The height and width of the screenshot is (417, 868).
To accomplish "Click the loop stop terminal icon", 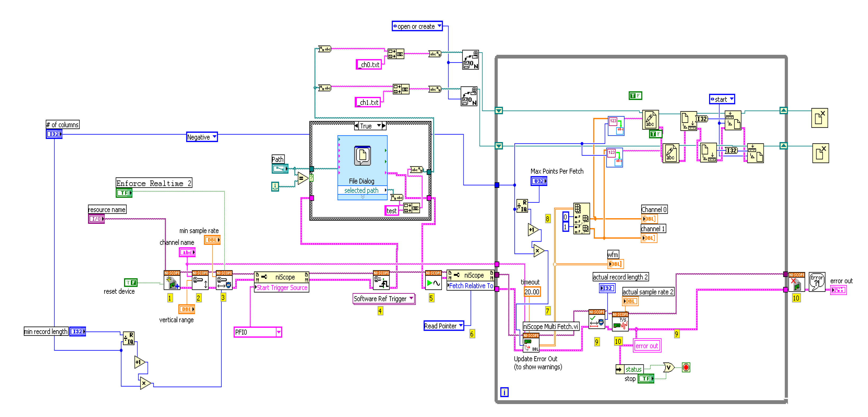I will (x=686, y=368).
